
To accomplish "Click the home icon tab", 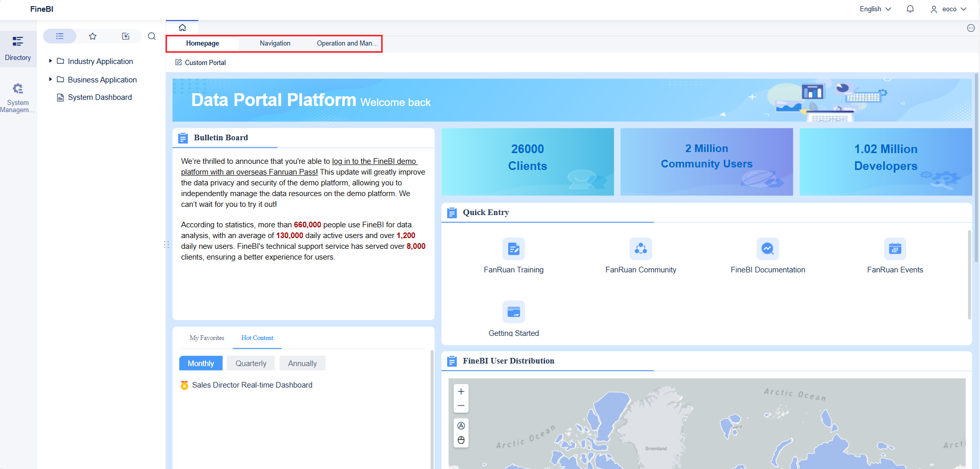I will (x=182, y=28).
